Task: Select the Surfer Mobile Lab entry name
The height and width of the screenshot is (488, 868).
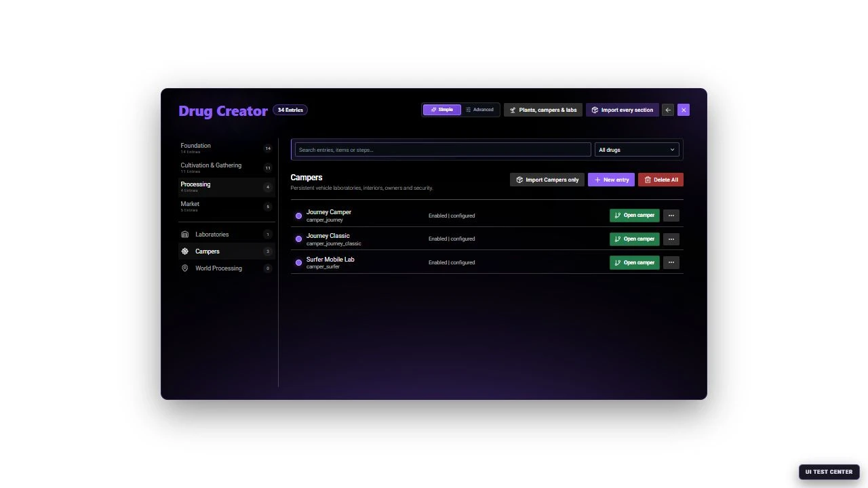Action: point(330,260)
